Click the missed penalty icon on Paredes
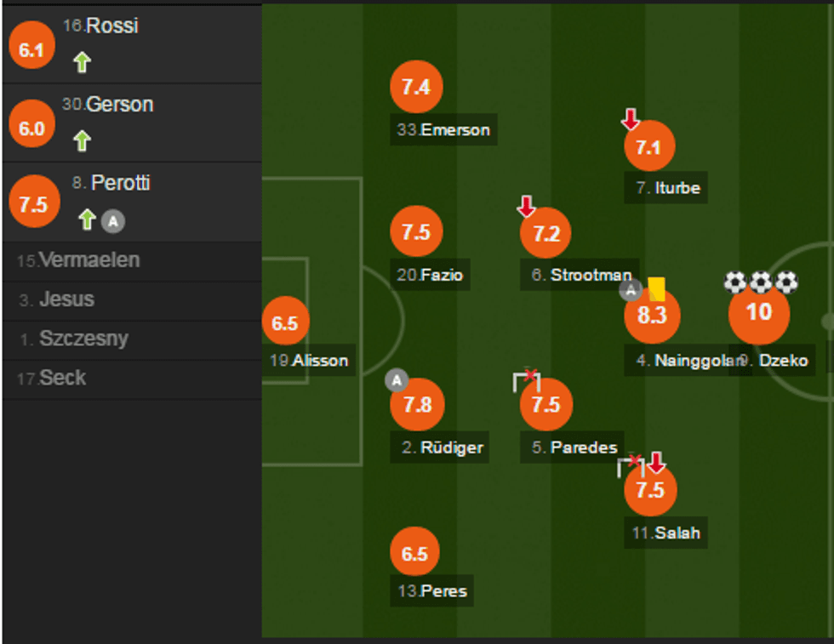 [528, 379]
